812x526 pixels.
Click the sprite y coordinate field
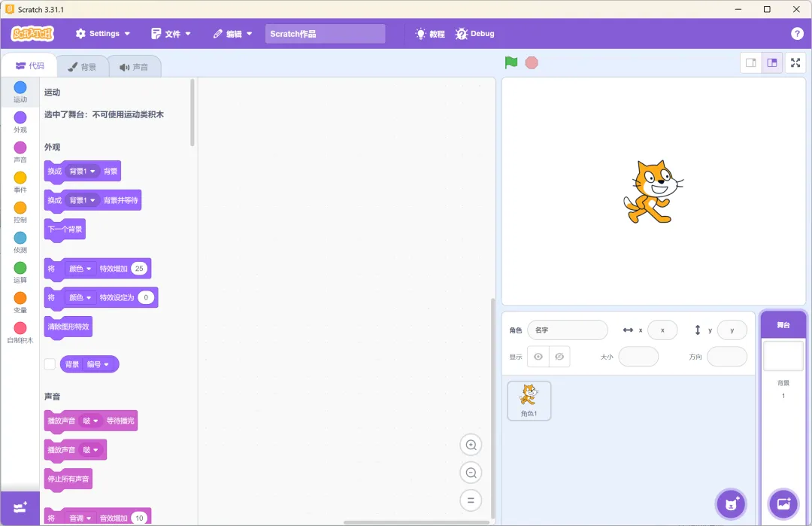point(732,330)
